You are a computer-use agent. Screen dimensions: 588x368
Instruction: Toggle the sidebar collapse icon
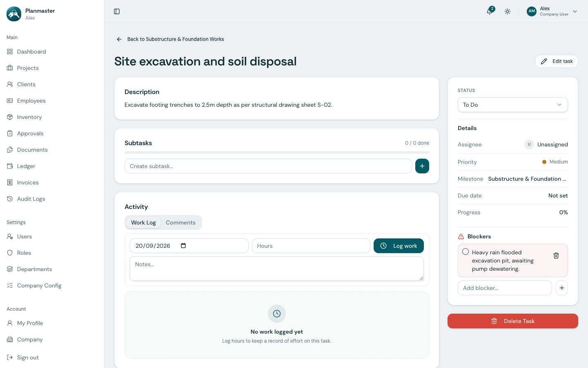click(x=117, y=11)
